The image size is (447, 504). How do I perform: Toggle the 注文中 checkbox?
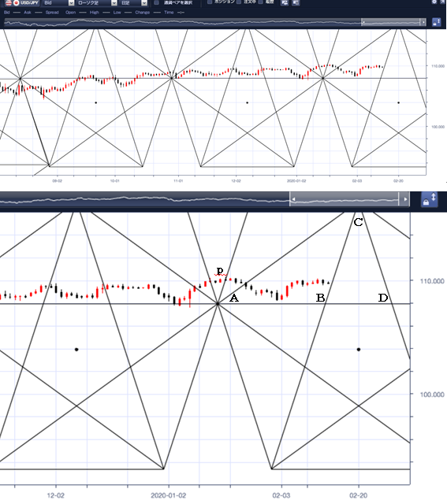239,2
